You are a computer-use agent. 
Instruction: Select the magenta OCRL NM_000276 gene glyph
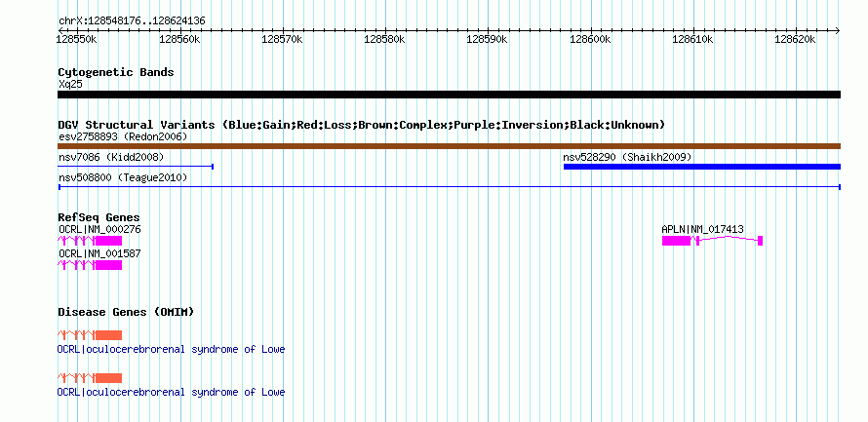pyautogui.click(x=90, y=241)
